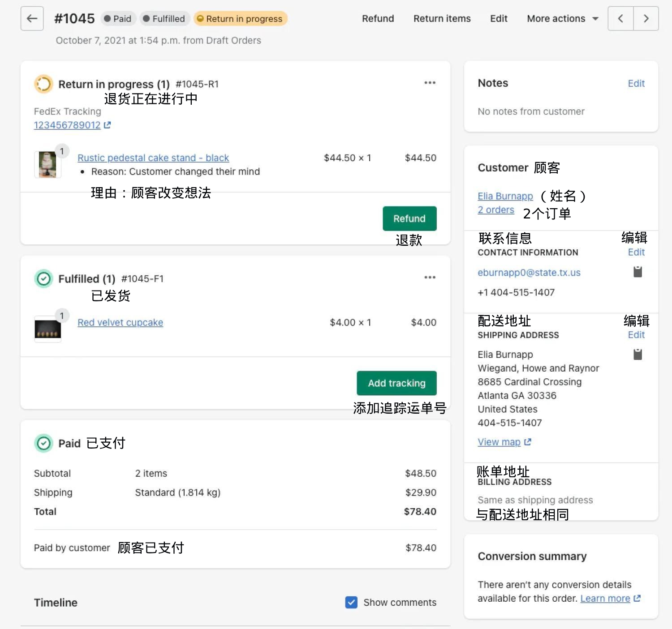Viewport: 672px width, 629px height.
Task: Click the cake stand product thumbnail
Action: click(x=47, y=164)
